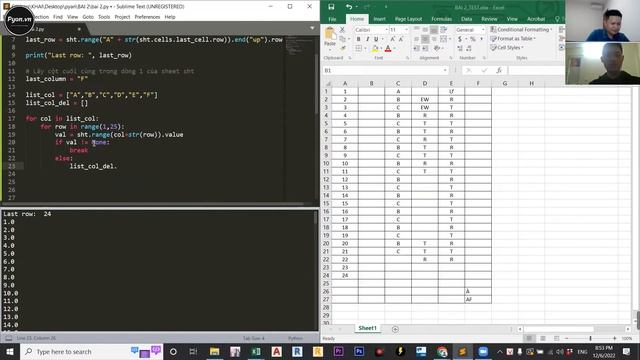Open the font size dropdown
Screen dimensions: 640x360
pos(406,30)
